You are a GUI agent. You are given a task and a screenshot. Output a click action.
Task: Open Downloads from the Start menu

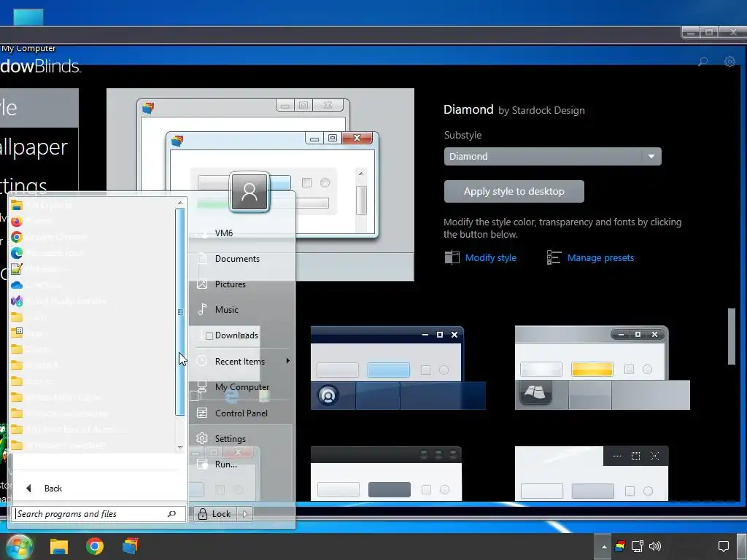click(242, 335)
